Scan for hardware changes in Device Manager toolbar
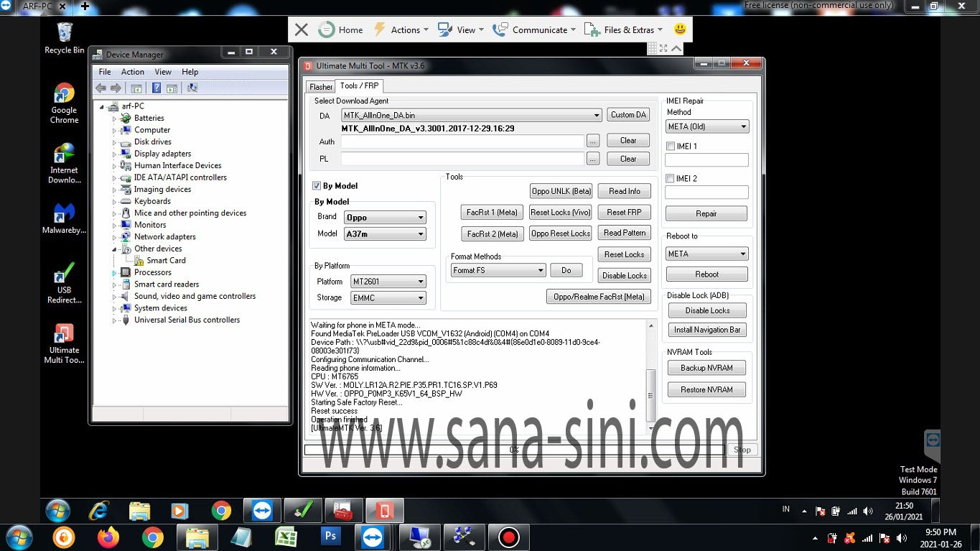Viewport: 980px width, 551px height. coord(192,88)
